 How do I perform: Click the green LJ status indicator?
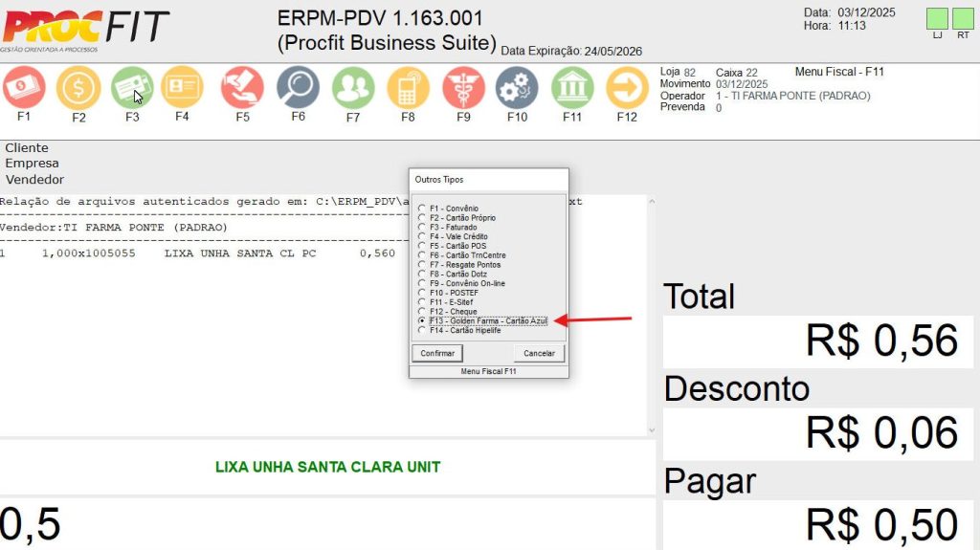(937, 18)
